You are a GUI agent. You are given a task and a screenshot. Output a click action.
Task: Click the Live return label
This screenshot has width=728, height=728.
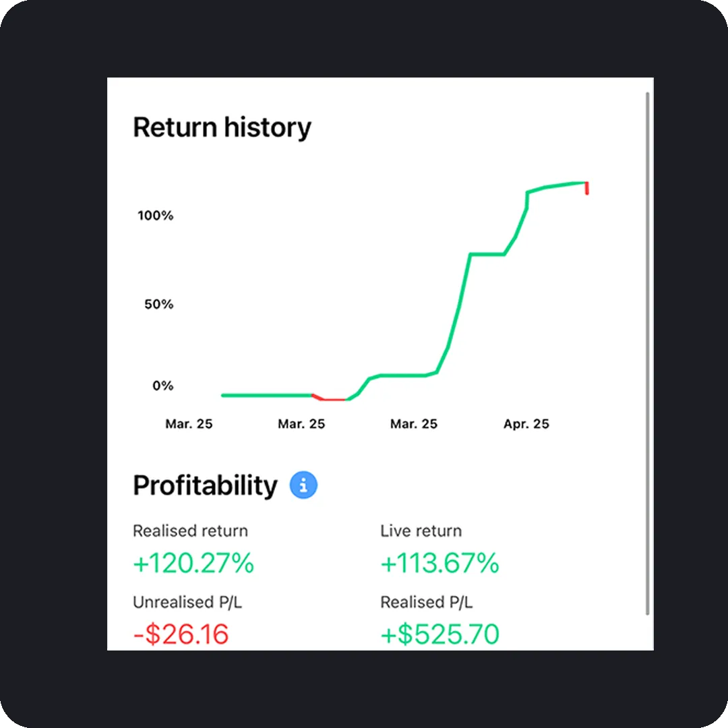(x=421, y=530)
